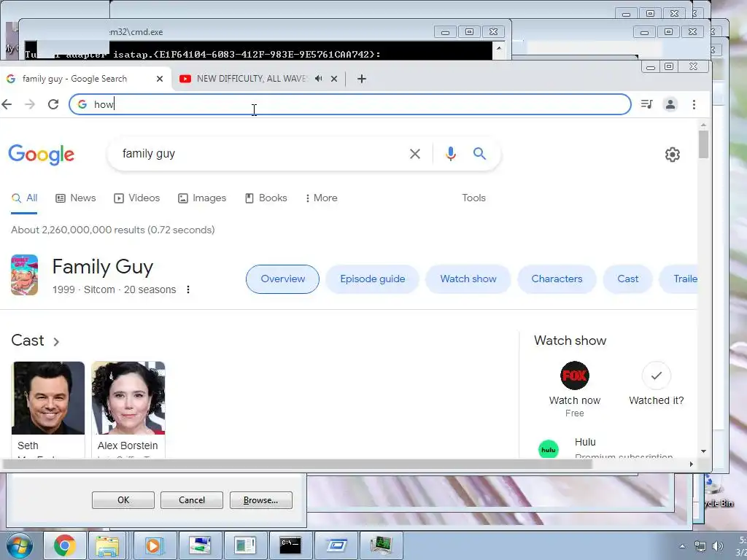747x560 pixels.
Task: Click the FOX Watch now icon
Action: click(575, 376)
